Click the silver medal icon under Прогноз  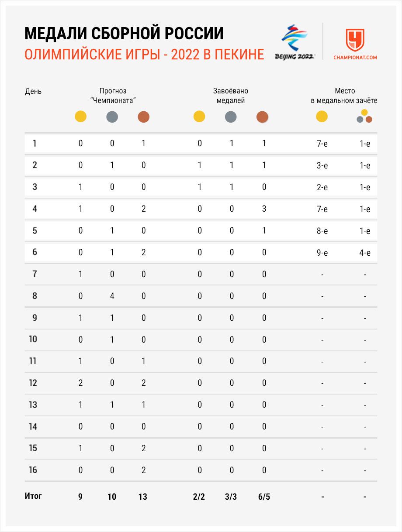[x=112, y=117]
